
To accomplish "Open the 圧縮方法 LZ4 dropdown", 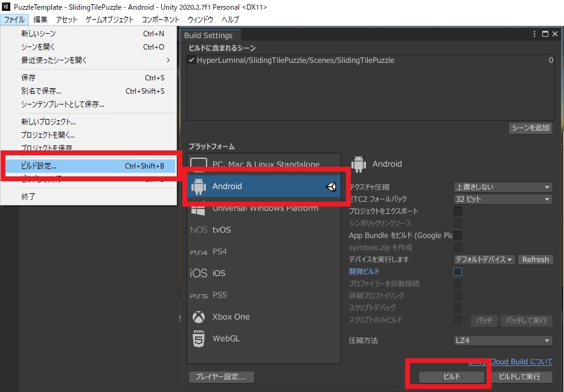I will tap(503, 340).
